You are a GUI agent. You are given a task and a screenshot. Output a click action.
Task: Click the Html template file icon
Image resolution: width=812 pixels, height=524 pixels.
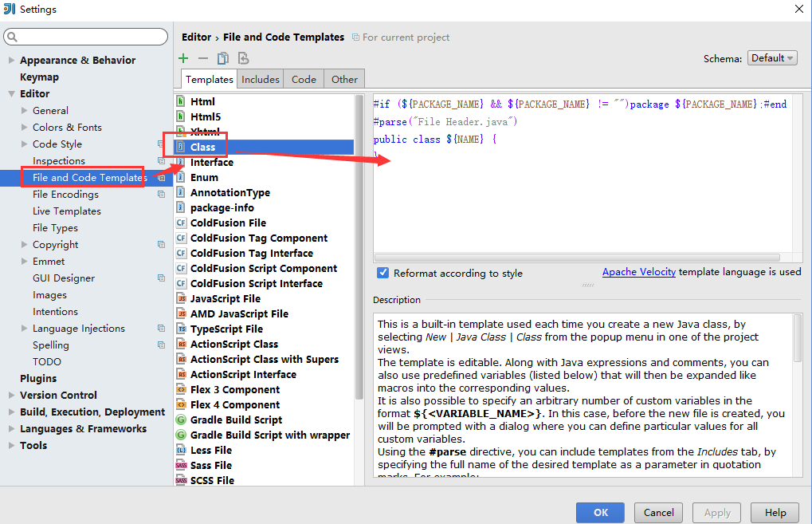tap(181, 101)
